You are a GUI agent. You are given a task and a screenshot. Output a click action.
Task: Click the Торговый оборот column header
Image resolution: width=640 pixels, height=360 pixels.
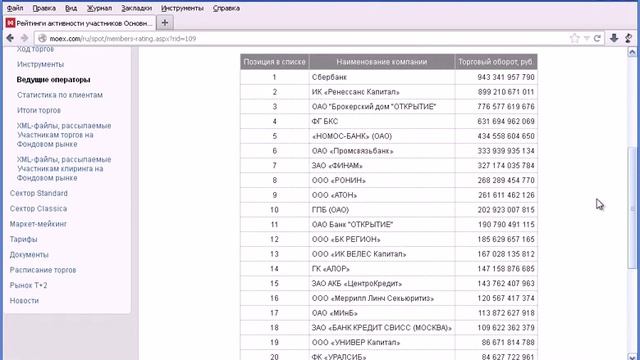(x=496, y=62)
